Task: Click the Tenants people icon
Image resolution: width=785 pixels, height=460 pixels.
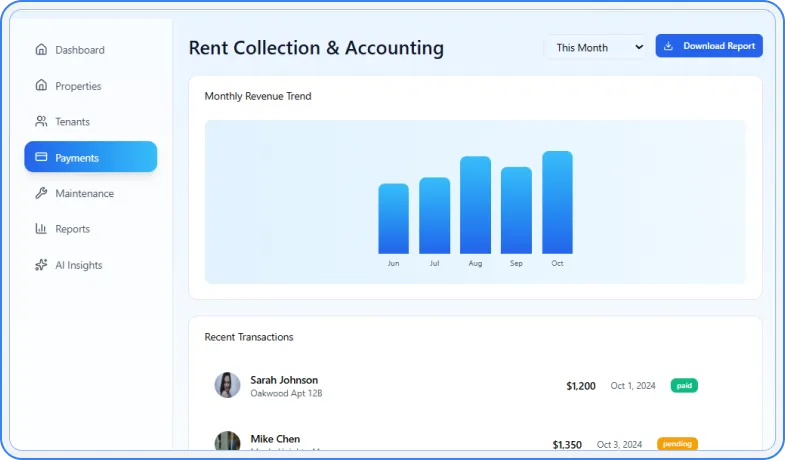Action: pyautogui.click(x=41, y=122)
